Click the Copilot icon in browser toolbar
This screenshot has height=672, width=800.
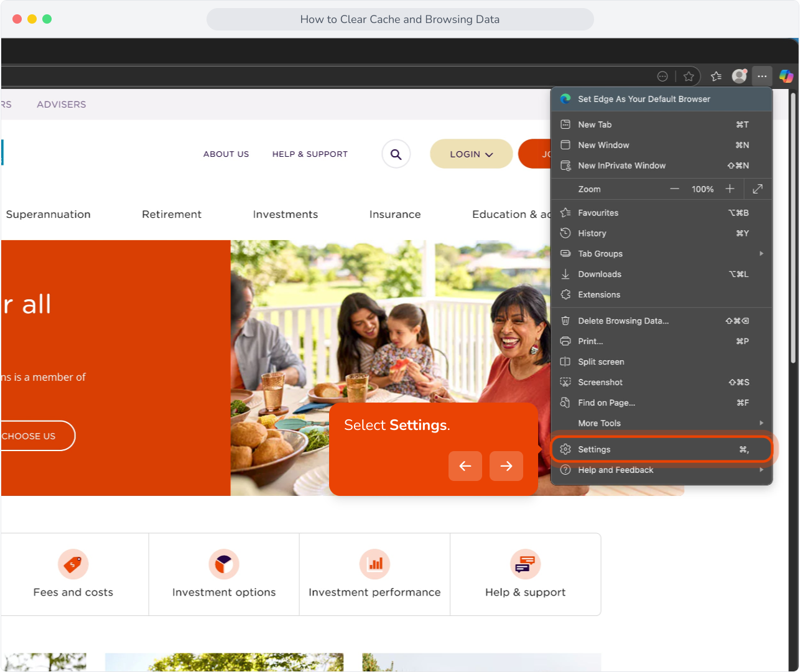786,76
